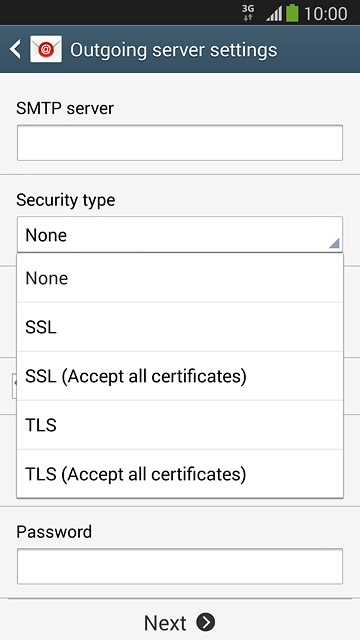Pick SSL (Accept all certificates)

180,376
